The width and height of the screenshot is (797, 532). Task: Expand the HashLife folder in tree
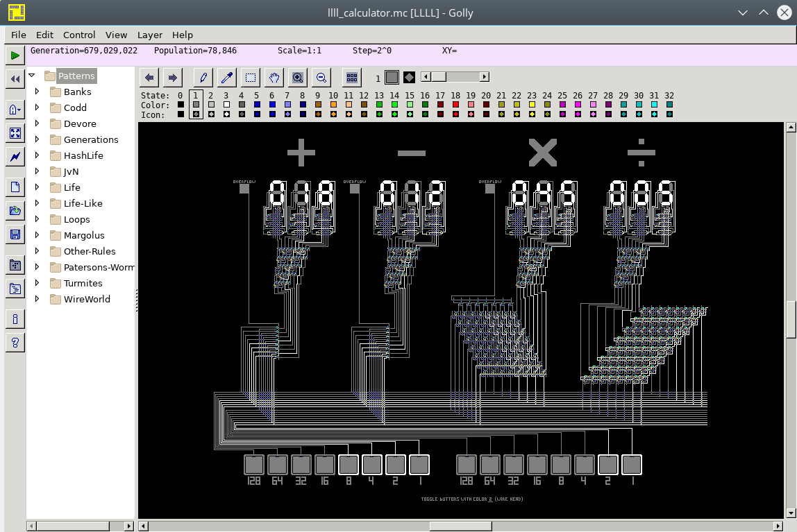(37, 155)
